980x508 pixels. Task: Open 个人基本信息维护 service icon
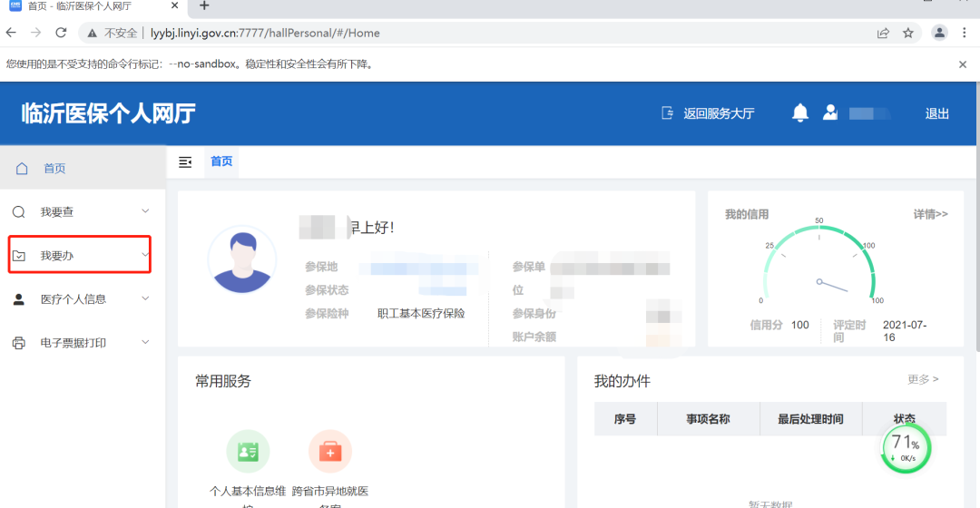click(x=248, y=451)
